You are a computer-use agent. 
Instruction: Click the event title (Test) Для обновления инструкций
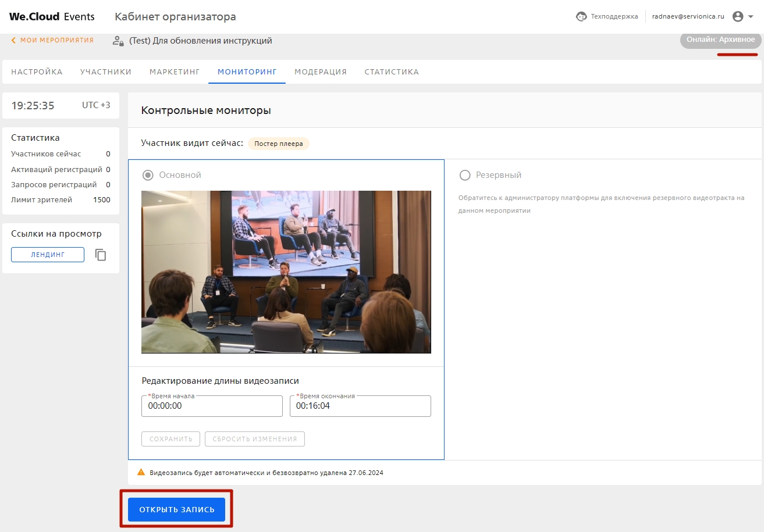click(x=201, y=41)
